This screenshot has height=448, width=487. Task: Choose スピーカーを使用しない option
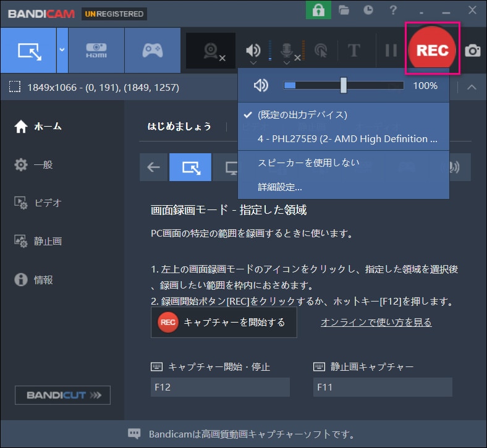344,163
